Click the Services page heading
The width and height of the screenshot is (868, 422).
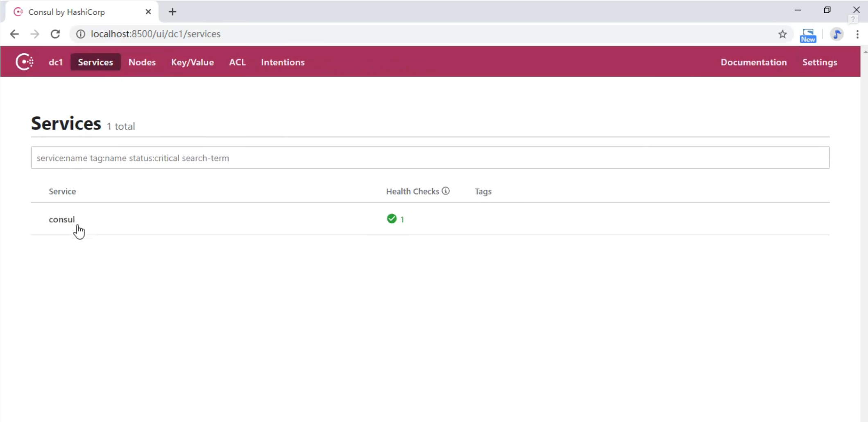pos(66,123)
